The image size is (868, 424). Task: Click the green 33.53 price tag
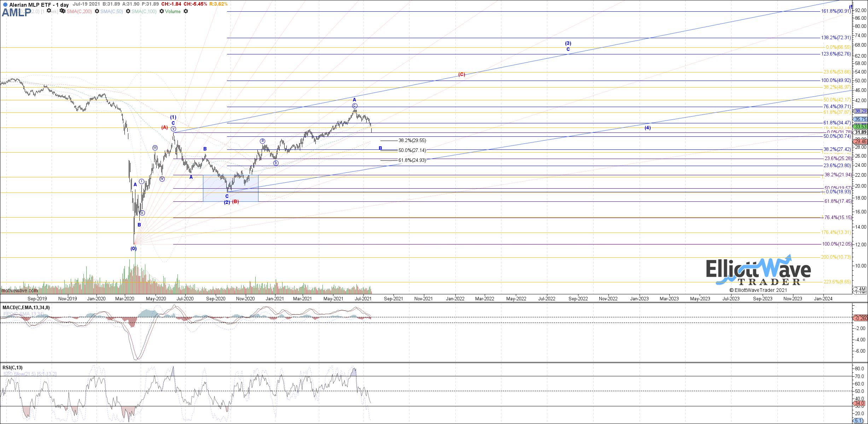click(861, 126)
